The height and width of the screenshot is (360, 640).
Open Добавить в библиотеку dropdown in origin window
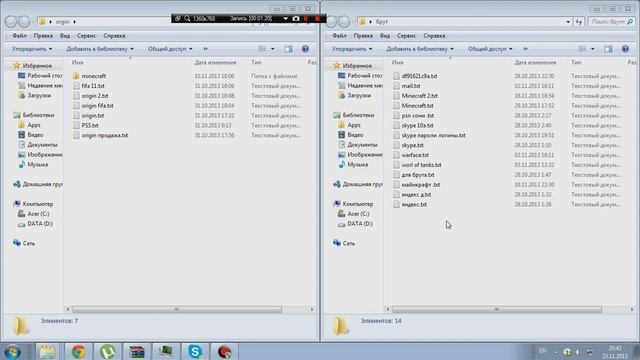tap(100, 49)
